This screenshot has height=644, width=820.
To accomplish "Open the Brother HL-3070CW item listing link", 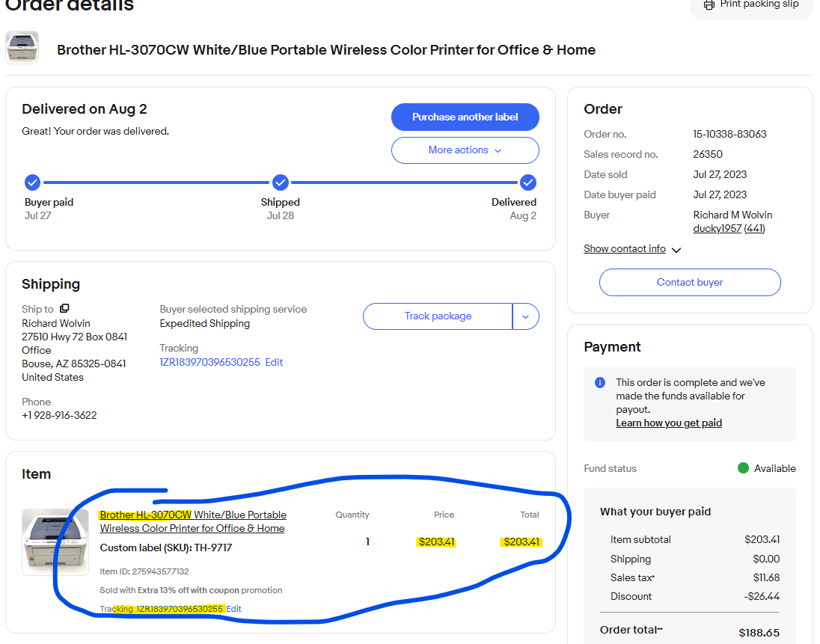I will [x=193, y=521].
